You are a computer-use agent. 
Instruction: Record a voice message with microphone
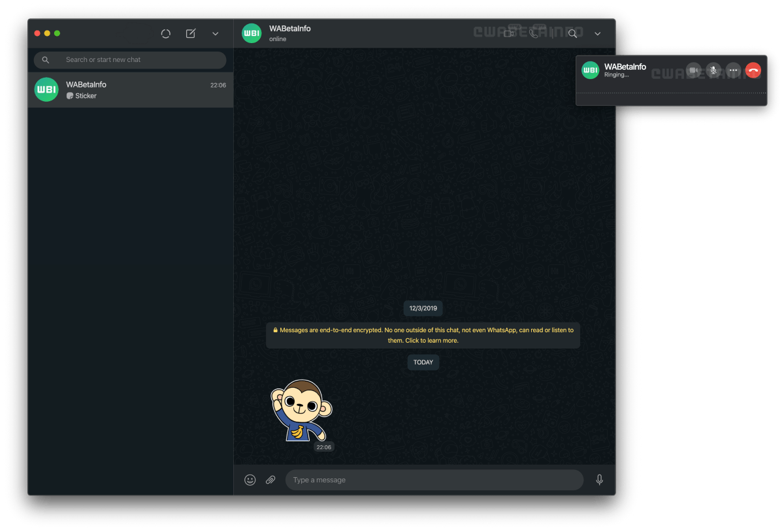click(600, 480)
